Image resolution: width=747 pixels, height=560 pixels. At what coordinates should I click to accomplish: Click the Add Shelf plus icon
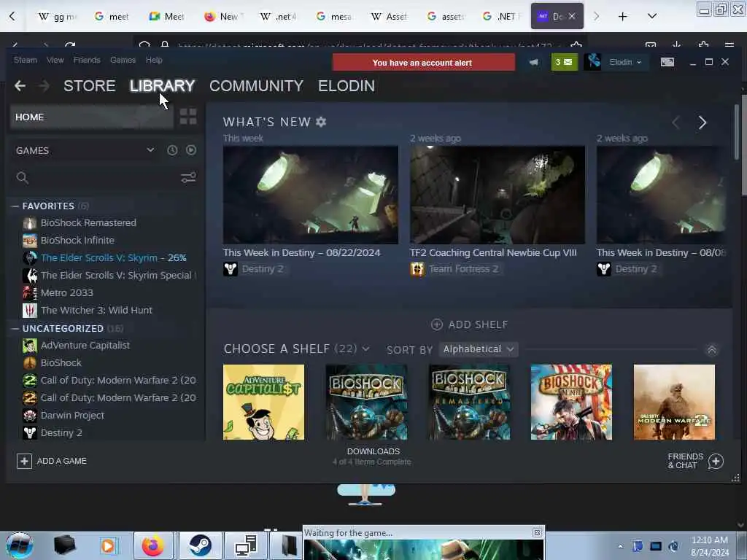436,324
